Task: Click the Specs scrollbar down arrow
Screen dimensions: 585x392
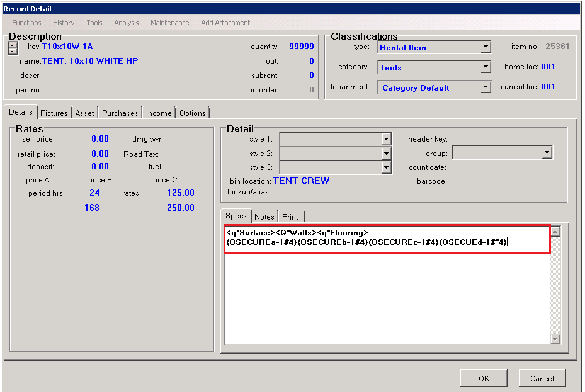Action: 555,339
